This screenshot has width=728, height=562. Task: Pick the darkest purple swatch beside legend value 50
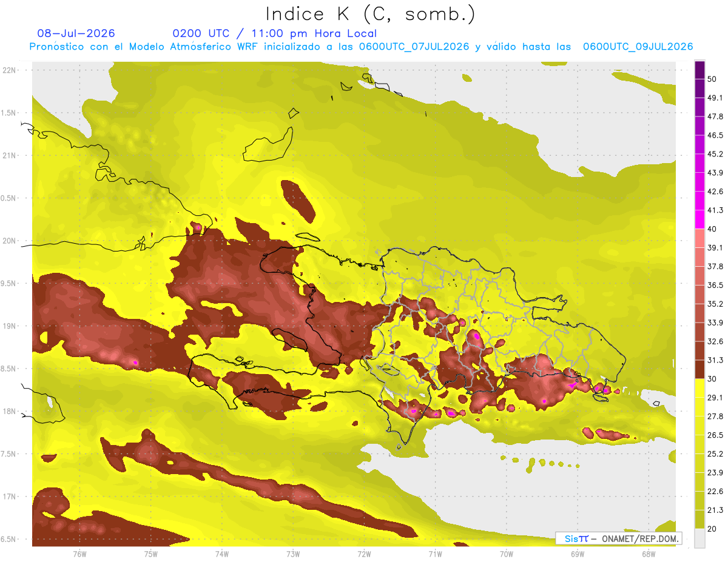[699, 70]
